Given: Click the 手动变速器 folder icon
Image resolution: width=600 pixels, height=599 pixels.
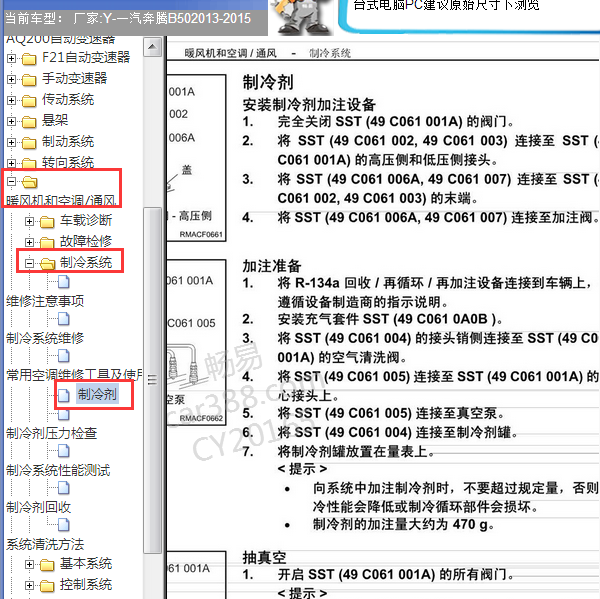Looking at the screenshot, I should coord(29,80).
